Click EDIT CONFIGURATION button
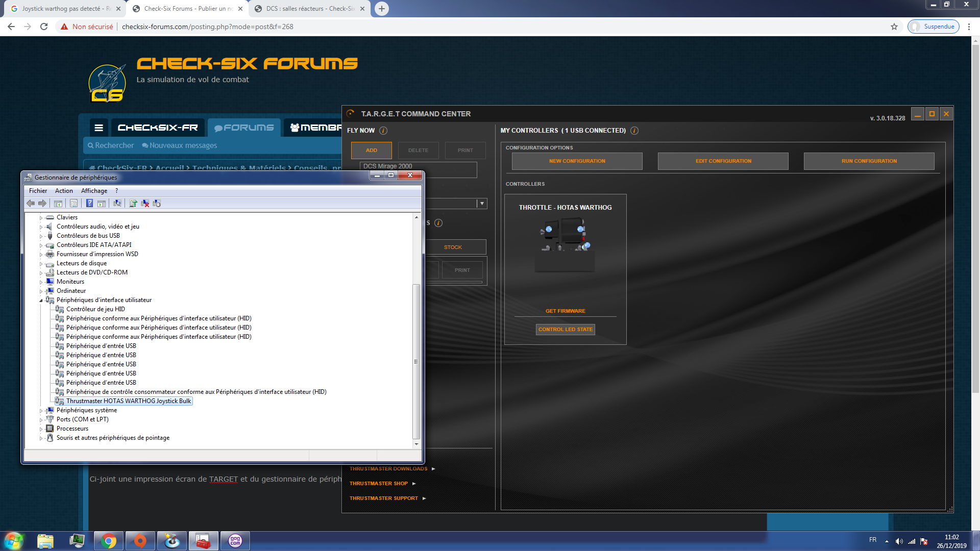Image resolution: width=980 pixels, height=551 pixels. 723,161
